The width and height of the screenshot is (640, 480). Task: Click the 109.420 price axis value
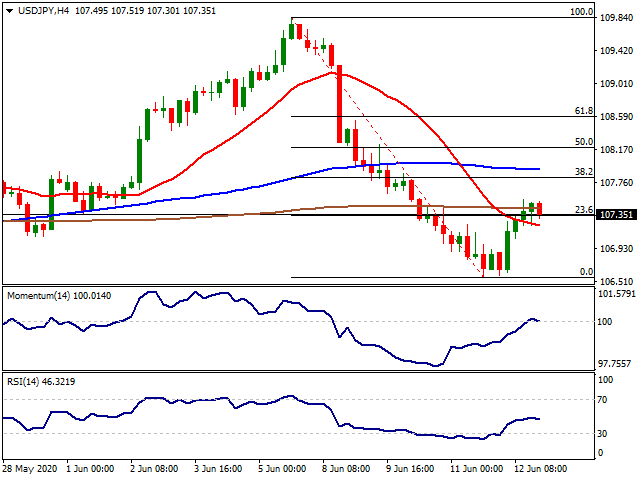pos(616,51)
